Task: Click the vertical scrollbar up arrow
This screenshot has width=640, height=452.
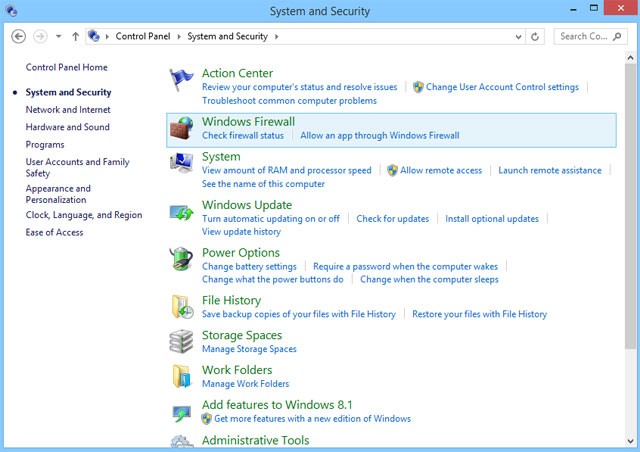Action: pos(630,58)
